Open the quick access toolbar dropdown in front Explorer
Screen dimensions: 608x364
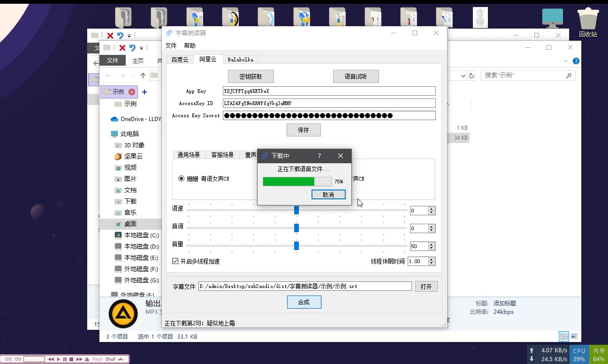[x=141, y=48]
